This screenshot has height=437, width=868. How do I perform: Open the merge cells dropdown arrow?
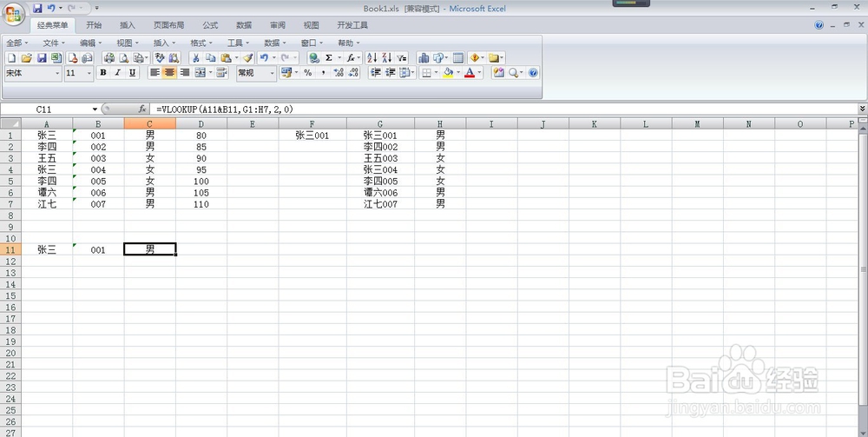click(x=210, y=73)
